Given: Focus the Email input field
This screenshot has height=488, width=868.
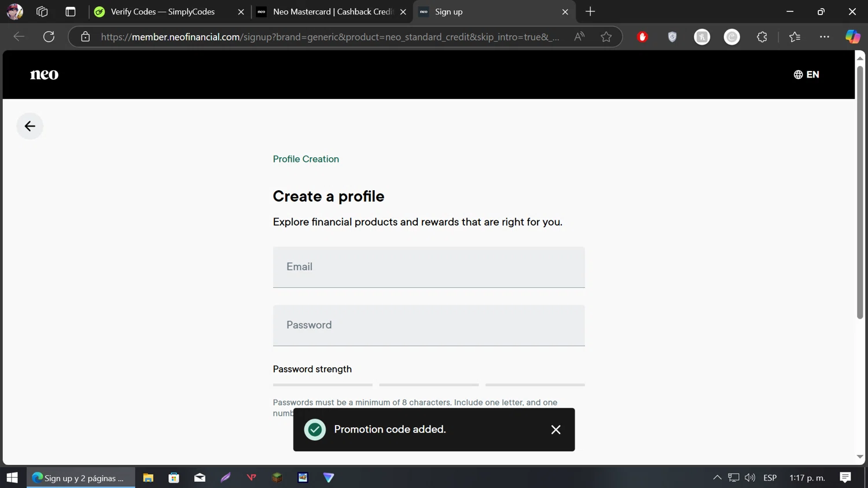Looking at the screenshot, I should pos(429,267).
